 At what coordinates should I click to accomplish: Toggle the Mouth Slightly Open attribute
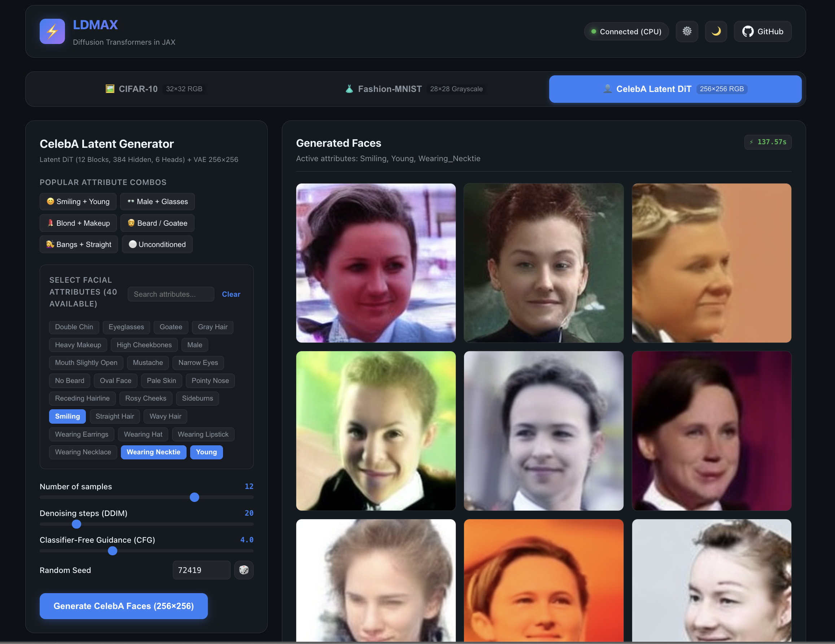click(x=86, y=362)
